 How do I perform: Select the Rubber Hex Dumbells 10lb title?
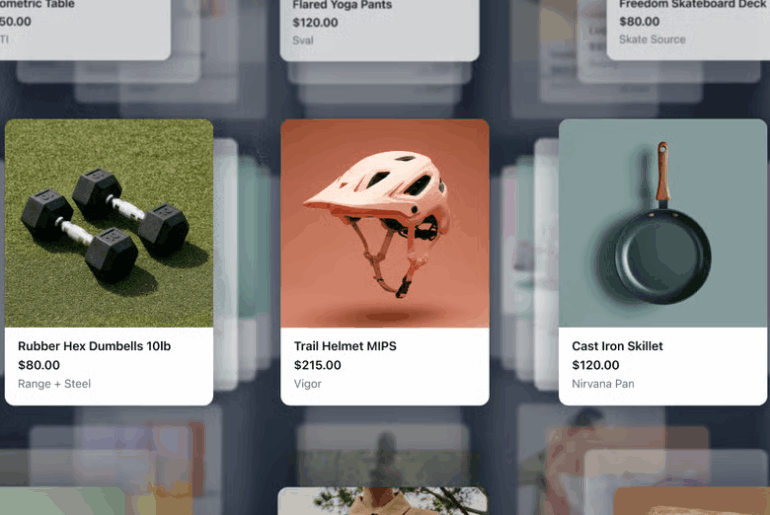coord(94,346)
